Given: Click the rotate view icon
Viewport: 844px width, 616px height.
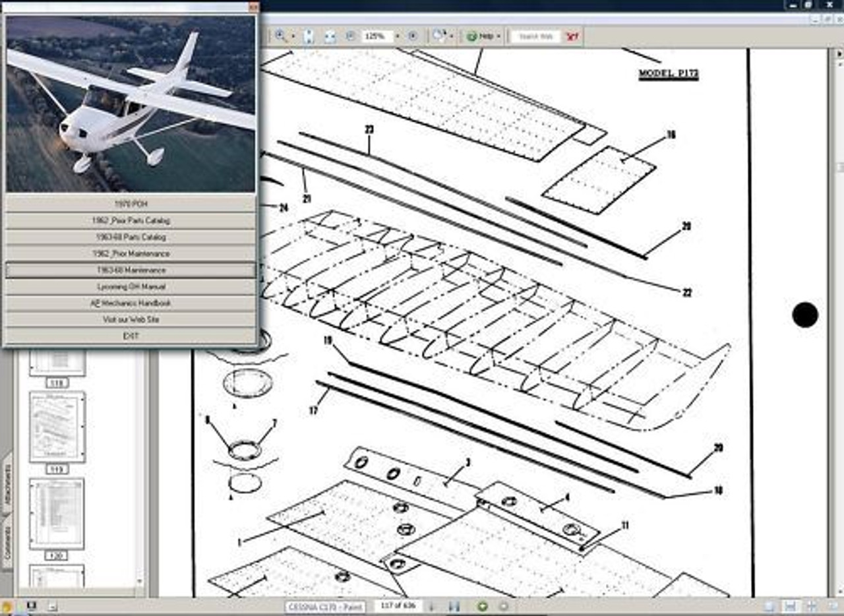Looking at the screenshot, I should pyautogui.click(x=438, y=36).
